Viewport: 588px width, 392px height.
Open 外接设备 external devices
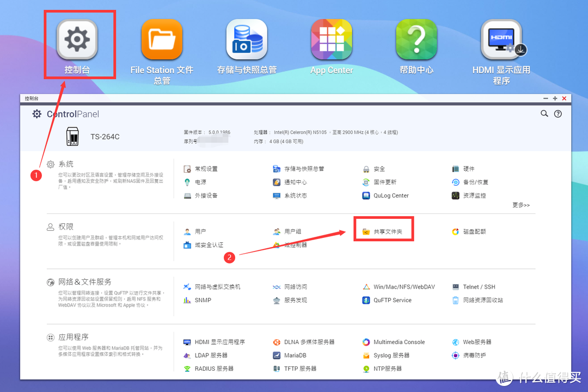200,195
